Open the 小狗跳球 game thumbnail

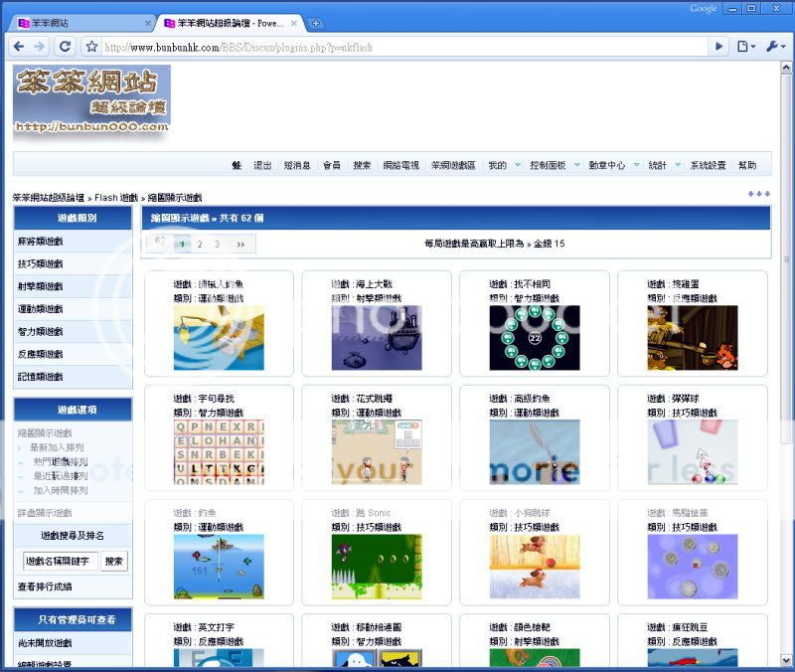(535, 567)
